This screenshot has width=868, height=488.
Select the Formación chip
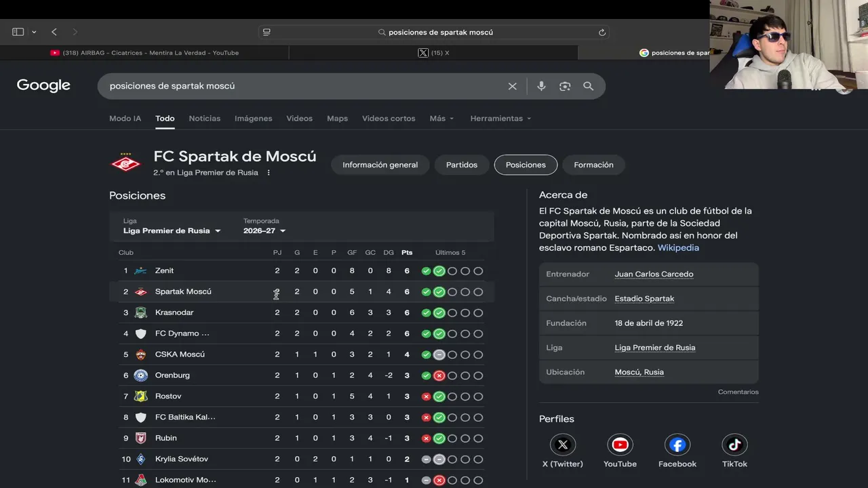pyautogui.click(x=593, y=165)
